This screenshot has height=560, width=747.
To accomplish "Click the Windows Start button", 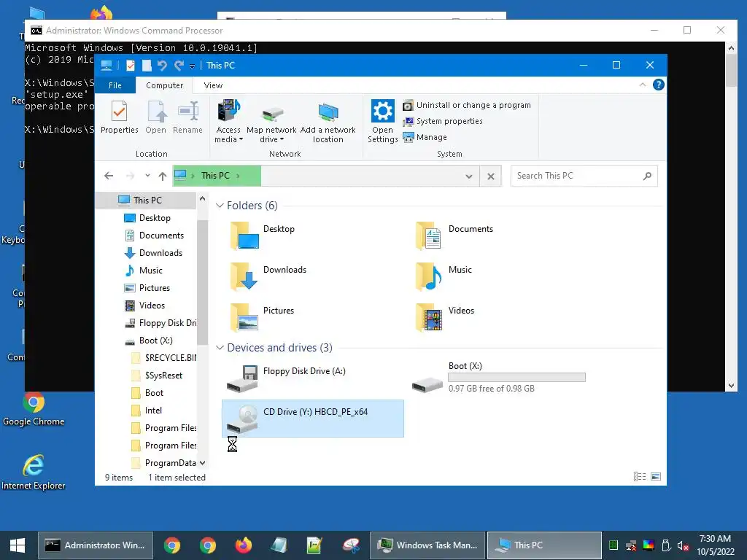I will [18, 545].
